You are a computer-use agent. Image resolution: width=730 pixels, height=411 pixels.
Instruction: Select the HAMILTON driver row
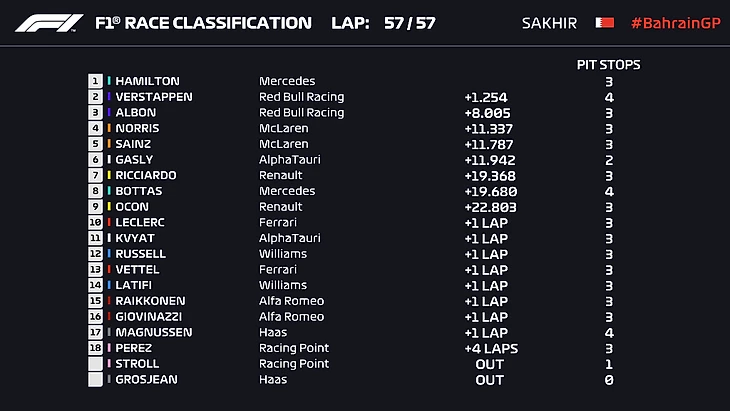pos(146,81)
